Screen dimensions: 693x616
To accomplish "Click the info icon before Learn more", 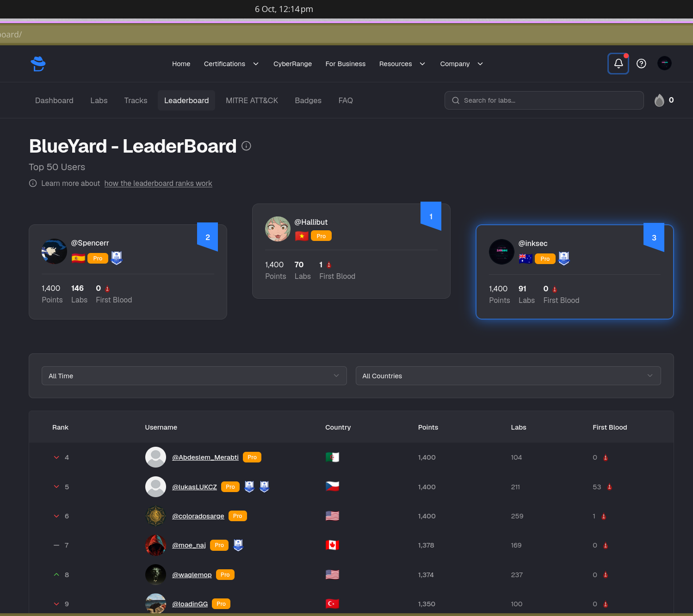I will click(x=33, y=183).
